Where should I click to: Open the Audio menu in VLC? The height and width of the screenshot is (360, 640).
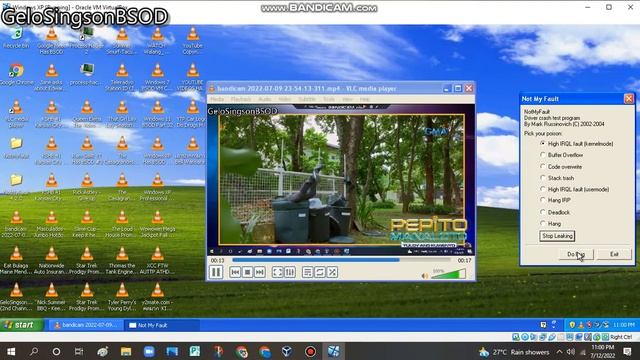pyautogui.click(x=264, y=99)
